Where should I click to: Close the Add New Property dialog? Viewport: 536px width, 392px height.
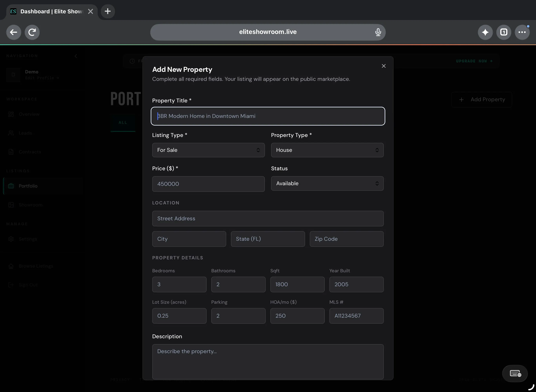(x=384, y=66)
